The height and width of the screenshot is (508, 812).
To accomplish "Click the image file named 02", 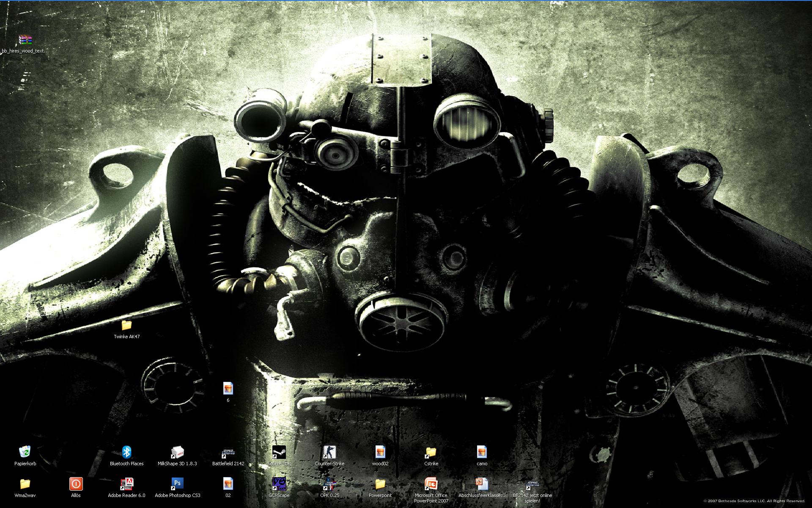I will pyautogui.click(x=228, y=484).
